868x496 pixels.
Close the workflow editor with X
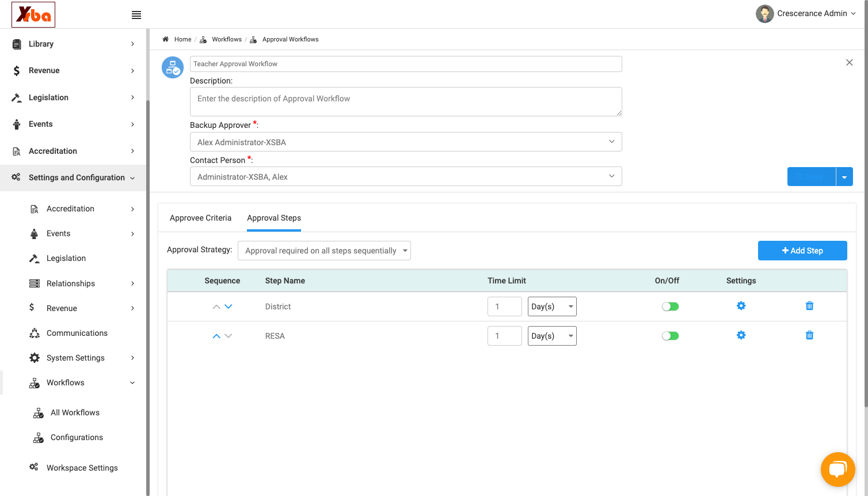click(849, 62)
